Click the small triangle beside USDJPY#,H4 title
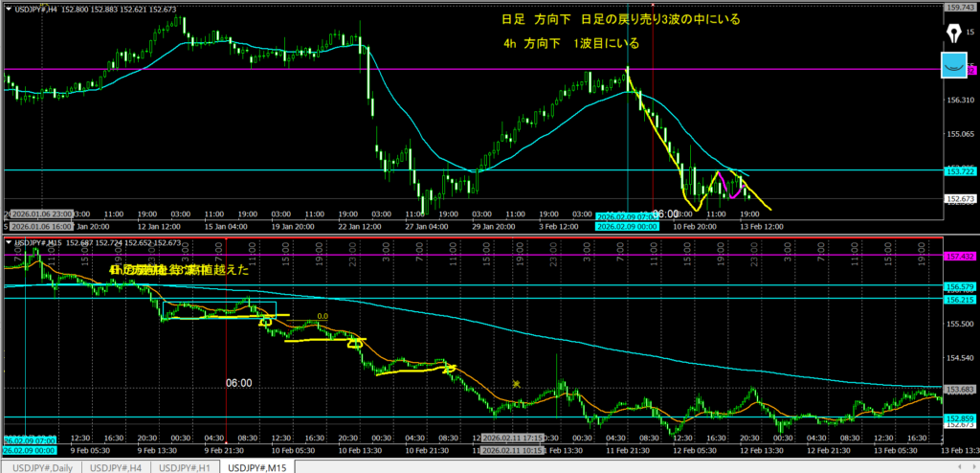 pyautogui.click(x=10, y=10)
